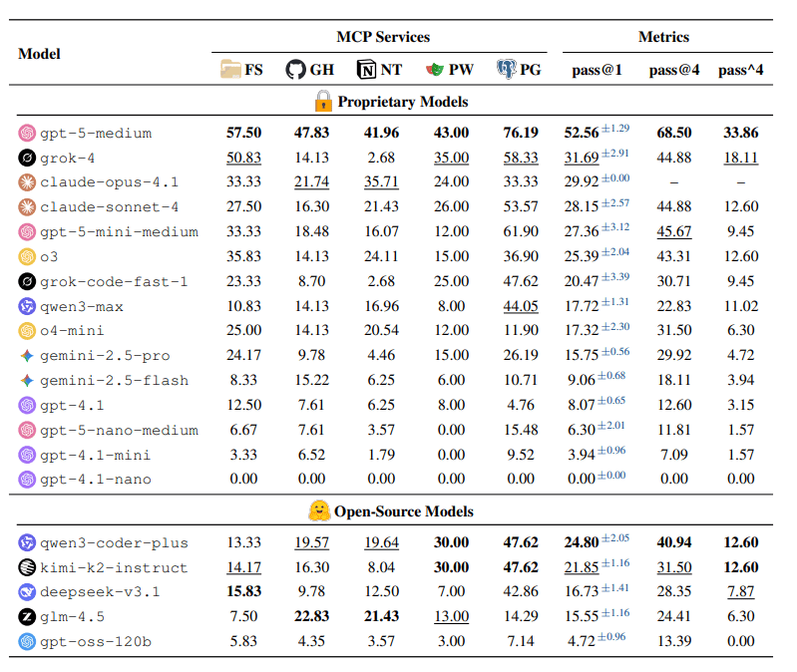Click the pink icon beside gpt-5-nano-medium

point(27,430)
